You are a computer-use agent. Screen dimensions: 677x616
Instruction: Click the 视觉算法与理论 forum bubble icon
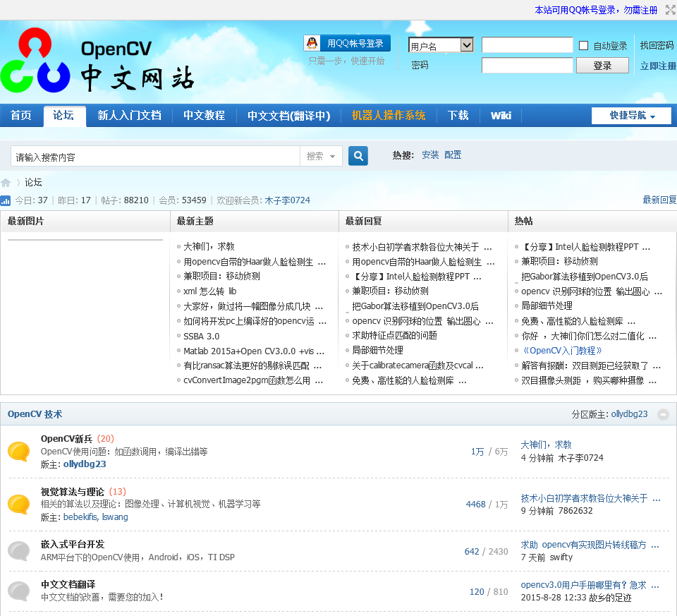coord(19,504)
